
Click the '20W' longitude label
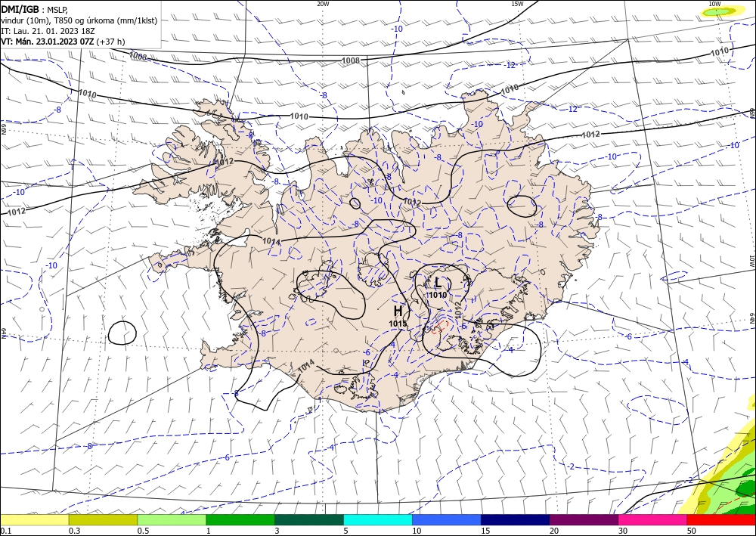pos(323,4)
